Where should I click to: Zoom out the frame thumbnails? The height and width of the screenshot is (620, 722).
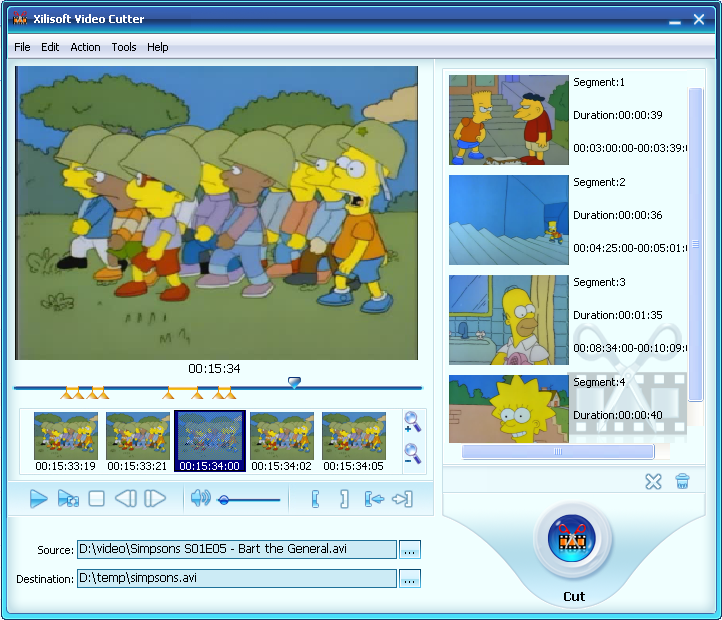pyautogui.click(x=412, y=453)
